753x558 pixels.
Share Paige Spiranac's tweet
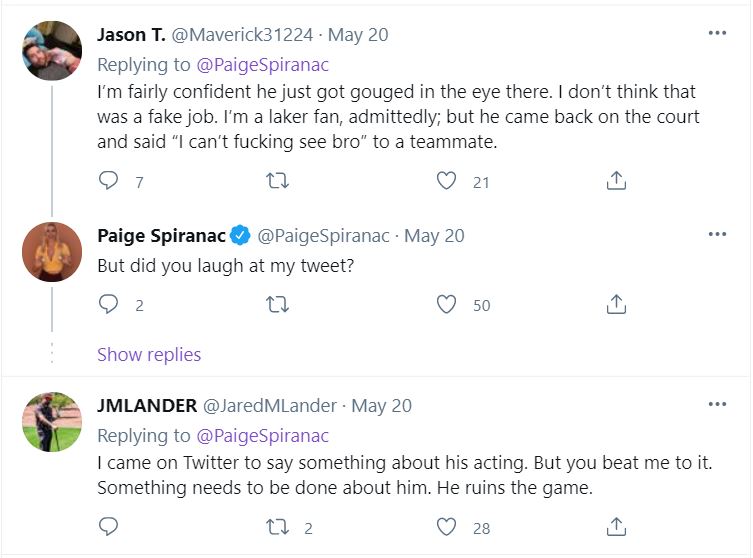[x=617, y=304]
